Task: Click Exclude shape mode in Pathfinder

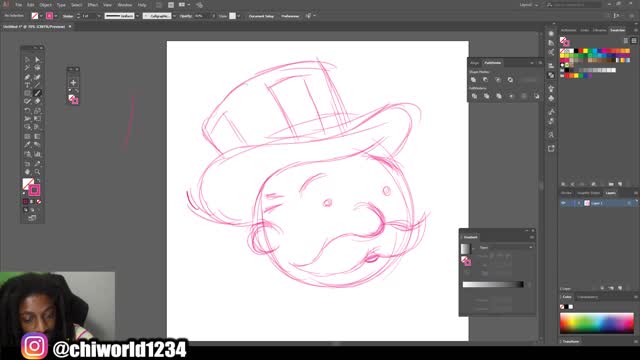Action: coord(510,80)
